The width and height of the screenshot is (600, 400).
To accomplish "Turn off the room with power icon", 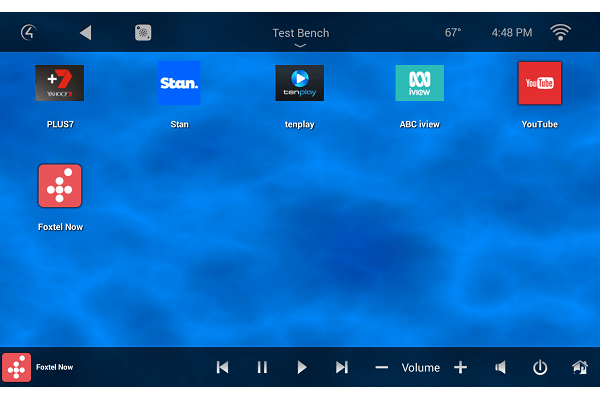I will (x=540, y=367).
